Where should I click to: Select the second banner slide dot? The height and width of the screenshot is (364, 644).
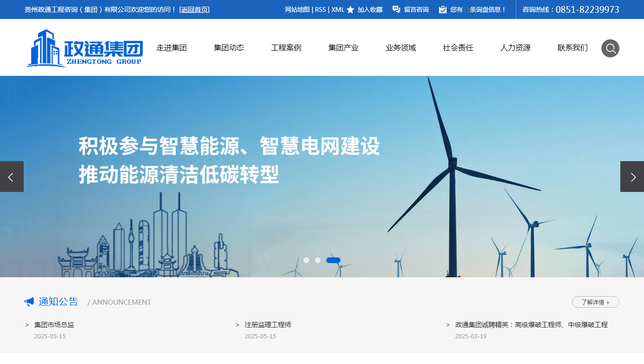pyautogui.click(x=318, y=260)
